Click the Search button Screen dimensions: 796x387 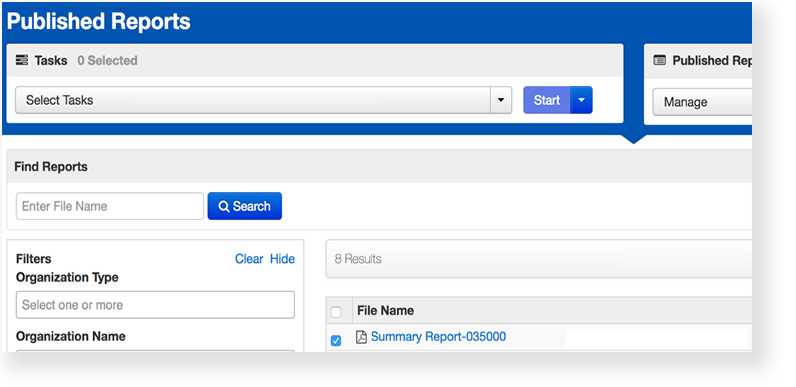[245, 206]
